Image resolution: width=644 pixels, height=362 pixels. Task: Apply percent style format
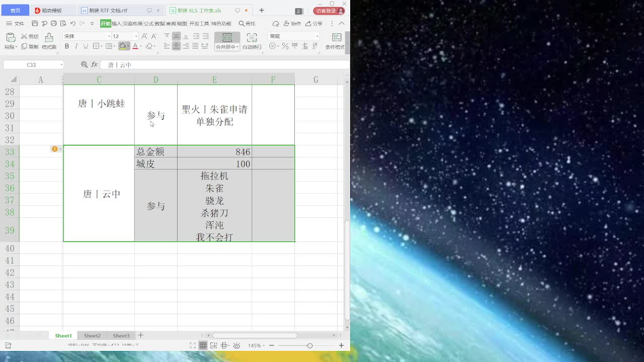coord(285,46)
